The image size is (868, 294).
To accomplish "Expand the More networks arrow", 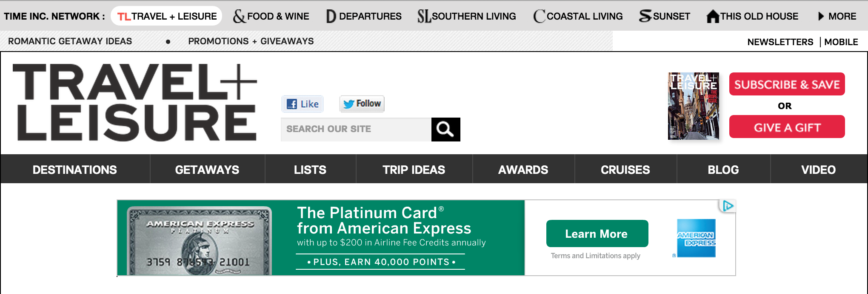I will (821, 16).
